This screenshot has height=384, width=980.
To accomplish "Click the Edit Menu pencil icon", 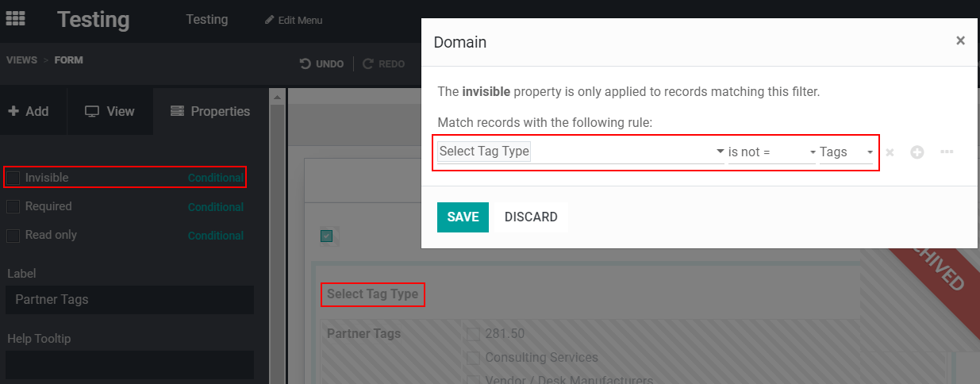I will pyautogui.click(x=270, y=20).
